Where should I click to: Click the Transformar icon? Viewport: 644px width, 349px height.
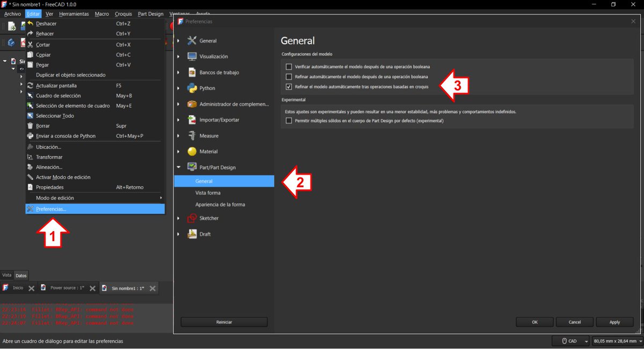click(x=31, y=157)
